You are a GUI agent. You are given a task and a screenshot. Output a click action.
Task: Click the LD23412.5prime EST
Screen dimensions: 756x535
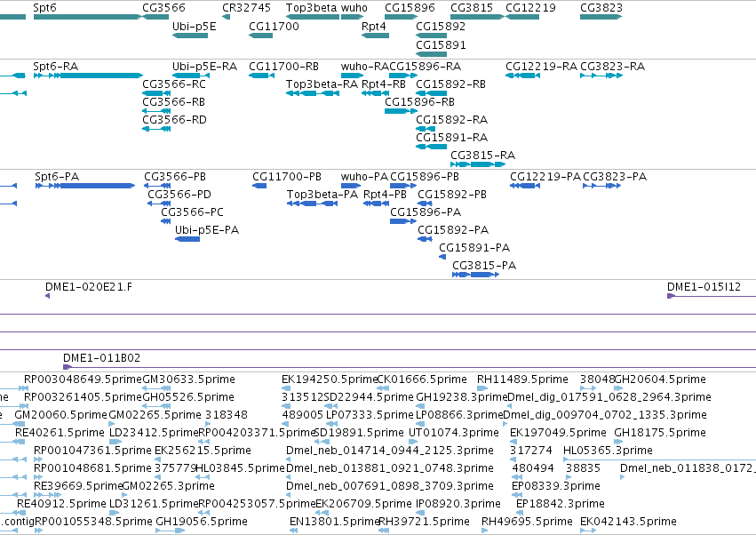pos(115,442)
